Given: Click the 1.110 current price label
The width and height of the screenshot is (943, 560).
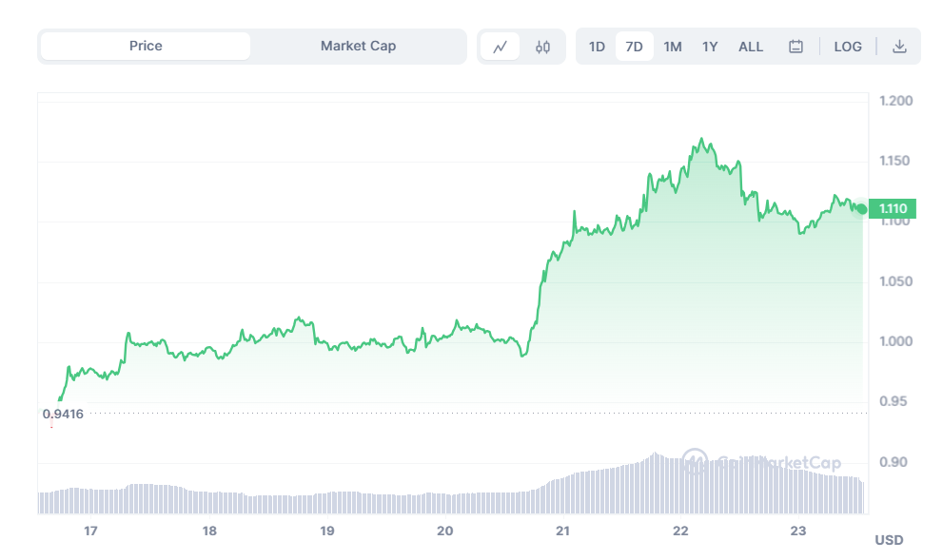Looking at the screenshot, I should 895,208.
